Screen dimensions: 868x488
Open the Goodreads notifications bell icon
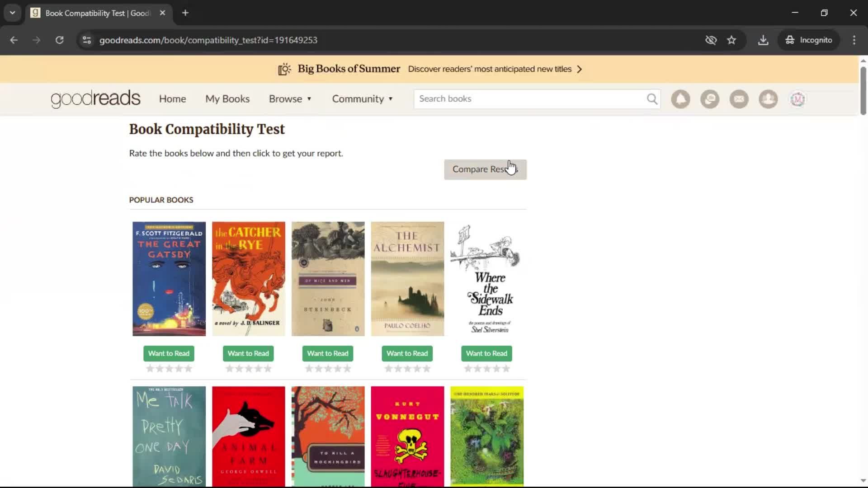tap(680, 99)
